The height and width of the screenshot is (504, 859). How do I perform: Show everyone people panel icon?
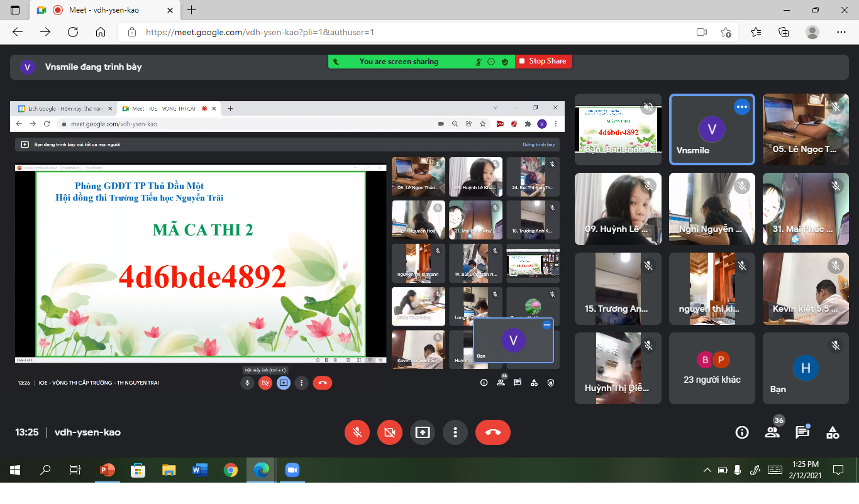point(772,432)
